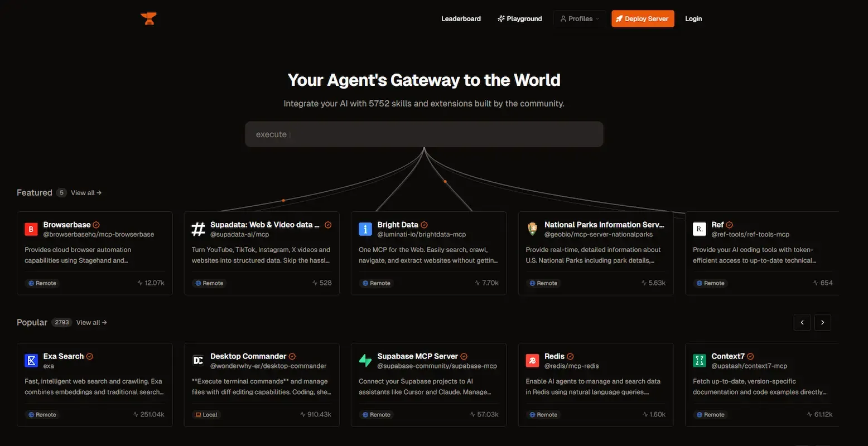Click verified badge beside Exa Search

click(89, 356)
